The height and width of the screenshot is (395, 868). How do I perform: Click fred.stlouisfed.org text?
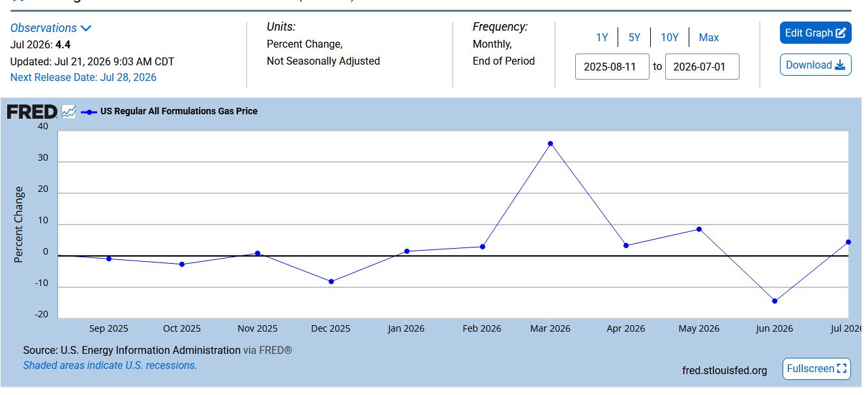coord(725,370)
